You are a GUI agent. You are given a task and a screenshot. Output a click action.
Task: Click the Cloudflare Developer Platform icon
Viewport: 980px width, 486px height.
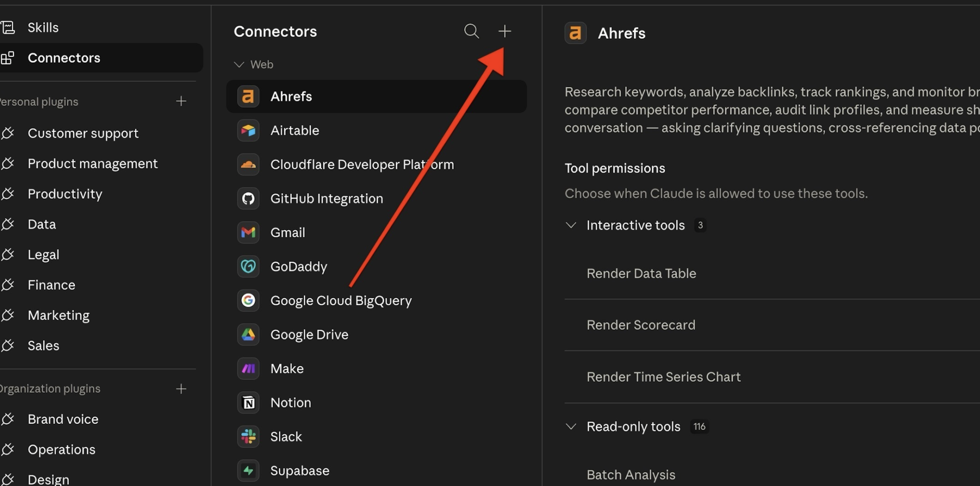(248, 165)
